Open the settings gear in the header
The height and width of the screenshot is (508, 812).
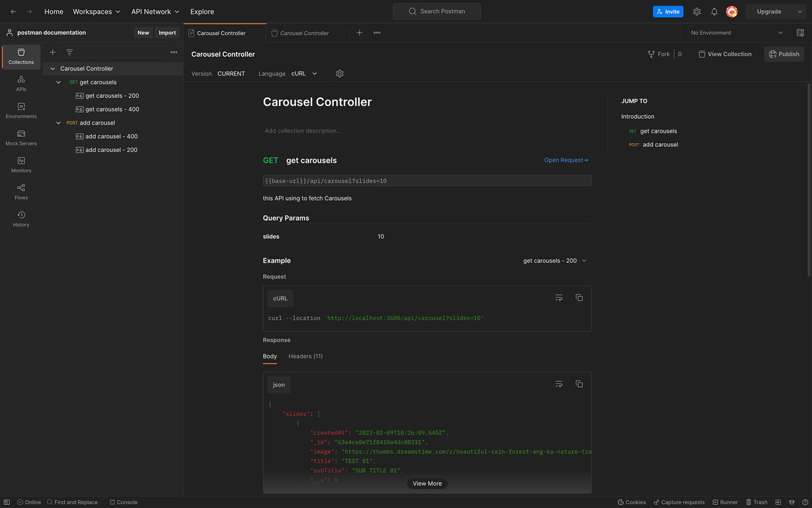697,11
